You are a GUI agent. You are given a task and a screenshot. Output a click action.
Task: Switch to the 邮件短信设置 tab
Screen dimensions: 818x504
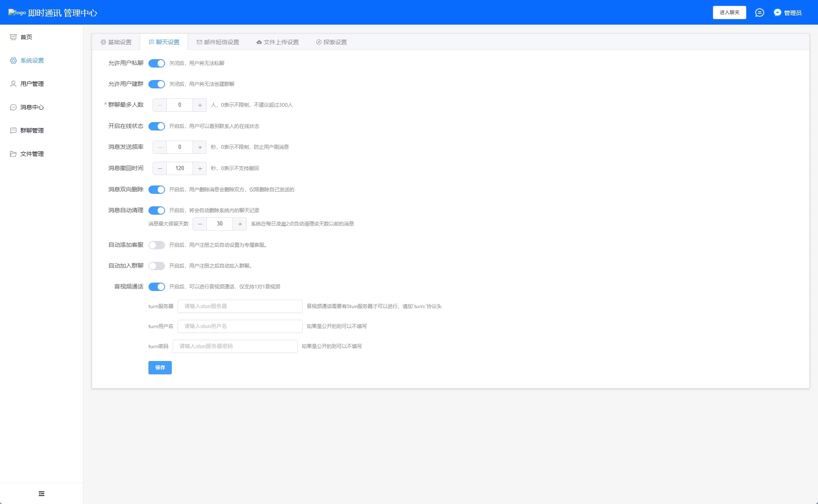click(218, 42)
